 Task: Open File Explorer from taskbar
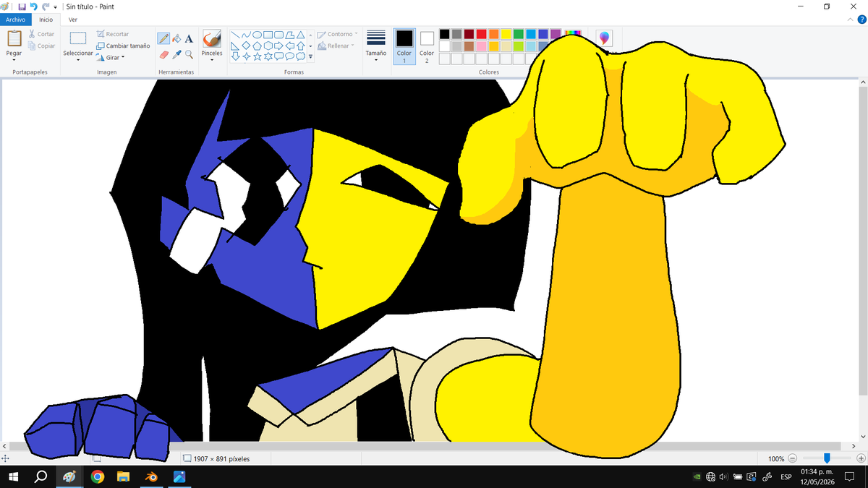click(x=124, y=476)
